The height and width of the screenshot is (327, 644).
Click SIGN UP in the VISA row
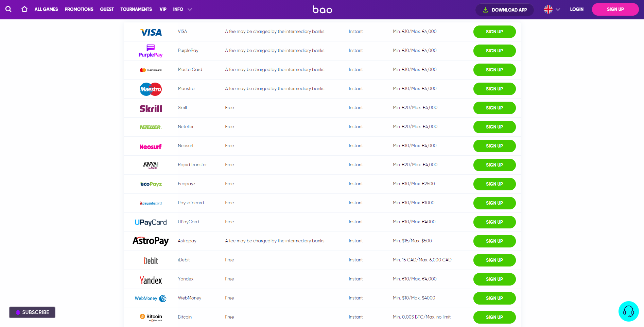point(494,32)
